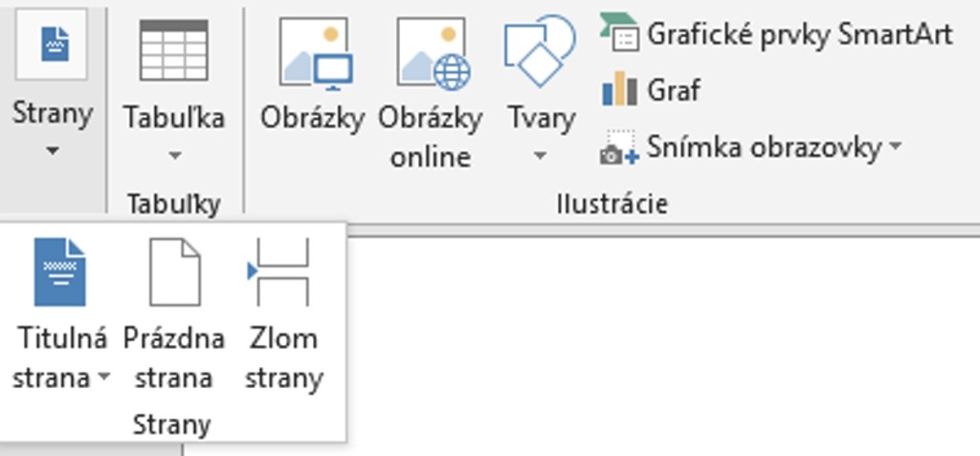The image size is (980, 456).
Task: Click the Titulná strana cover page icon
Action: 59,273
